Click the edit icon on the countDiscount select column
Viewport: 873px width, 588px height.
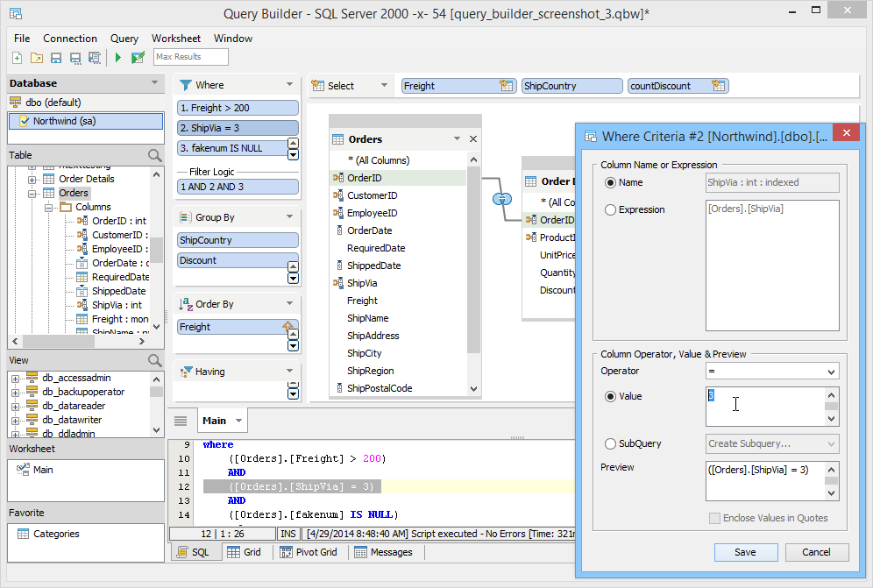[718, 85]
